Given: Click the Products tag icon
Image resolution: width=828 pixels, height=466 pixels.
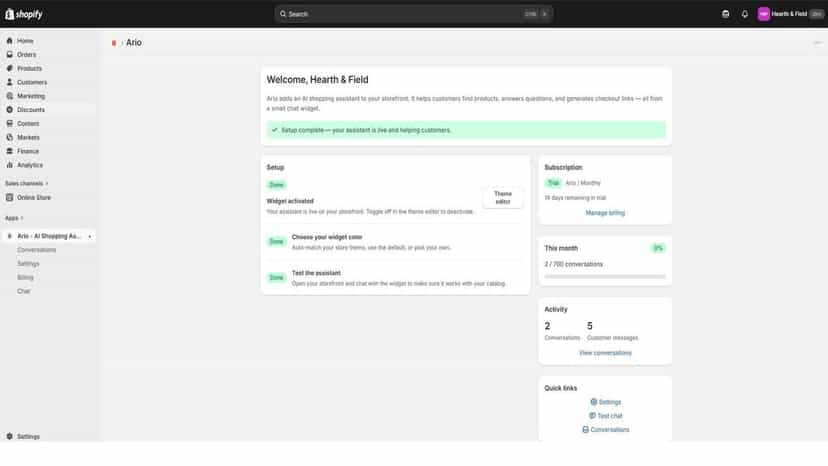Looking at the screenshot, I should (x=10, y=68).
